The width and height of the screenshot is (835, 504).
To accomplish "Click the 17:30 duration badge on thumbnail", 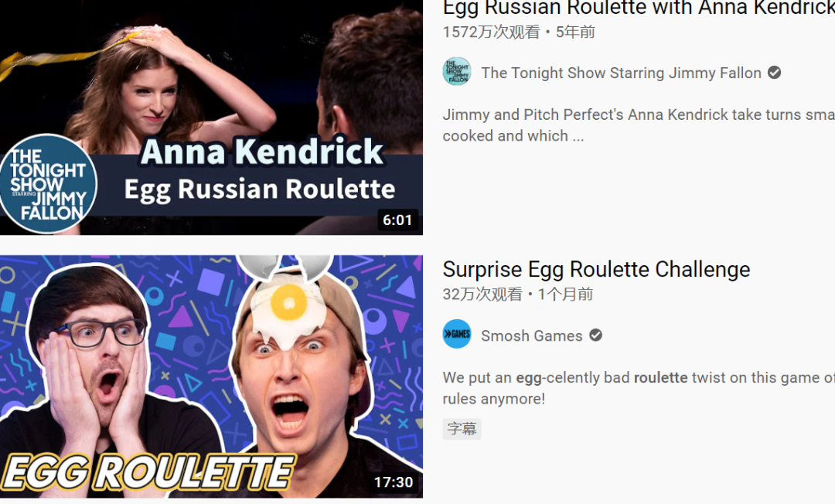I will [394, 482].
